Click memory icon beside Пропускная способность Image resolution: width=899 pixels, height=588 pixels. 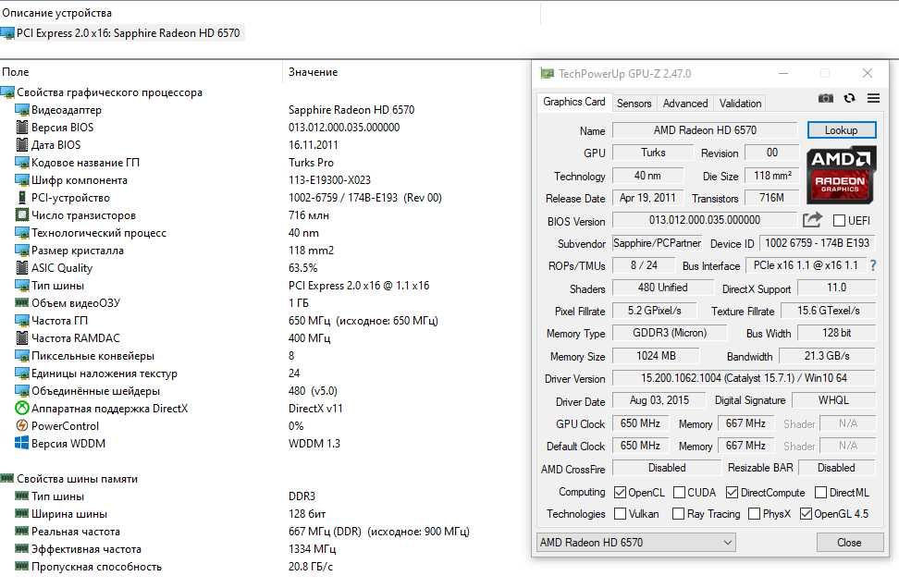tap(22, 566)
